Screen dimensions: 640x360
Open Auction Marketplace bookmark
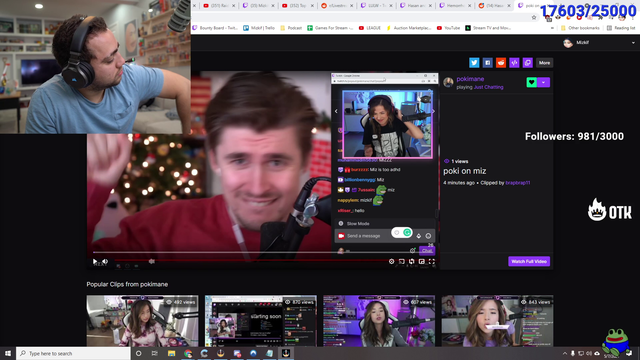click(409, 28)
